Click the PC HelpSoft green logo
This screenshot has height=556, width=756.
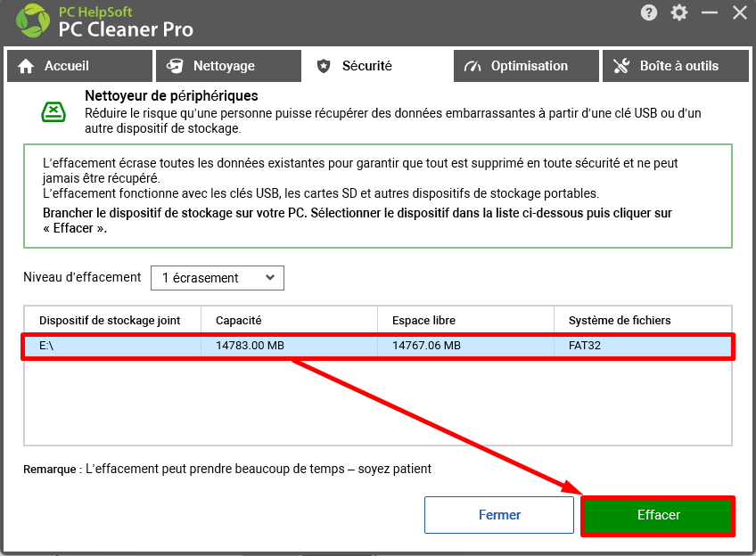point(33,20)
